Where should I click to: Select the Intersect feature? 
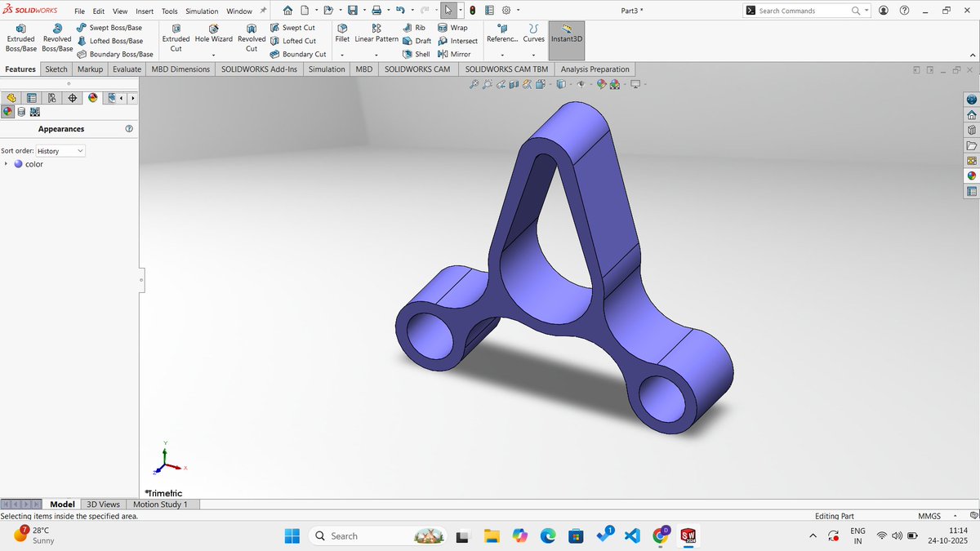coord(457,41)
